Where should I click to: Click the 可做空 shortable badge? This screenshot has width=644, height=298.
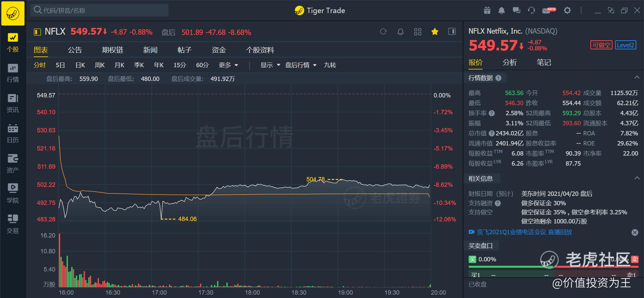pos(601,45)
